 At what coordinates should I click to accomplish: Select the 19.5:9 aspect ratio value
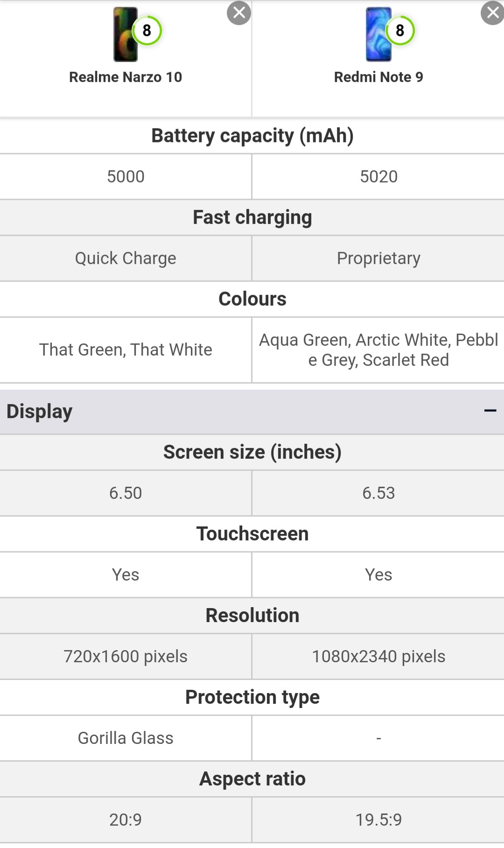pos(378,820)
